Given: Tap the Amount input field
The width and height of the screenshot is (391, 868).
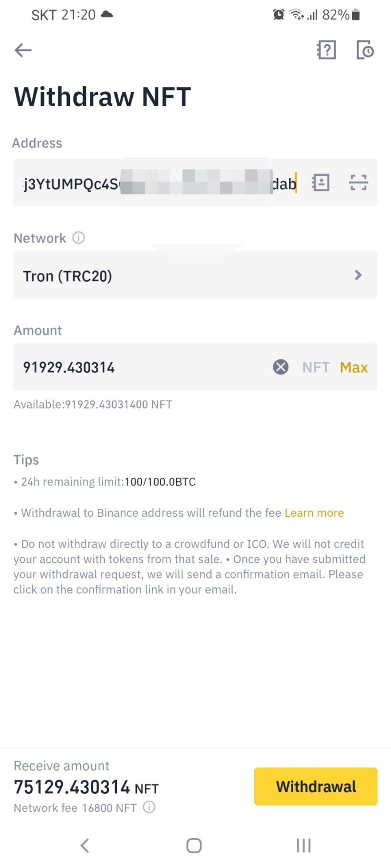Looking at the screenshot, I should (x=122, y=367).
